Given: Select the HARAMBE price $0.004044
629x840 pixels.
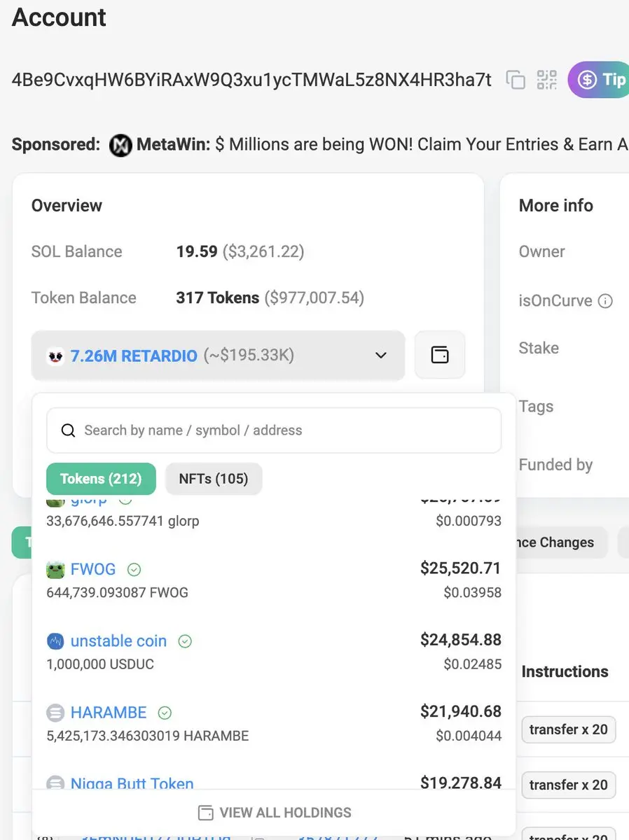Looking at the screenshot, I should [x=469, y=736].
